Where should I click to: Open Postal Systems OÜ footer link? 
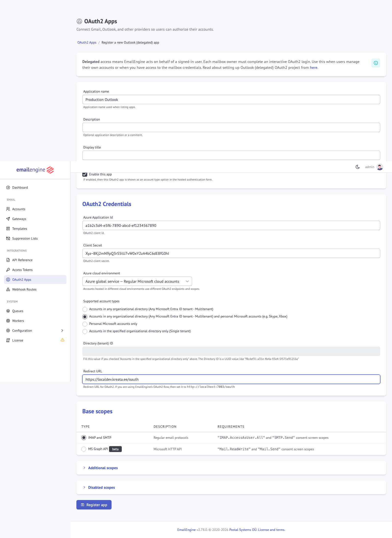tap(243, 530)
